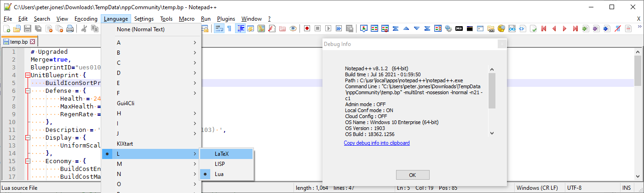The image size is (644, 193).
Task: Expand the A language submenu
Action: (x=151, y=42)
